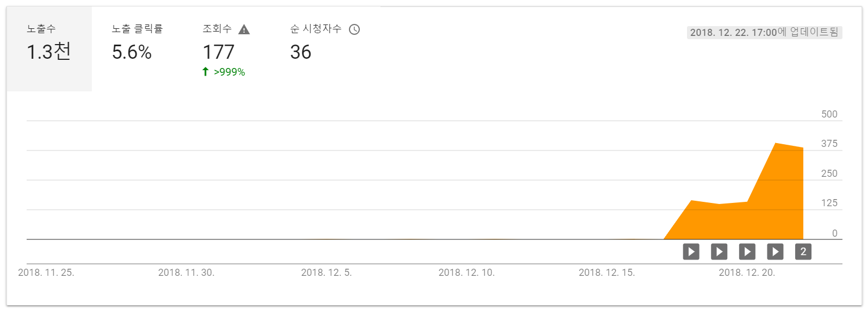Click the green up arrow trend icon
The height and width of the screenshot is (315, 868).
coord(205,72)
